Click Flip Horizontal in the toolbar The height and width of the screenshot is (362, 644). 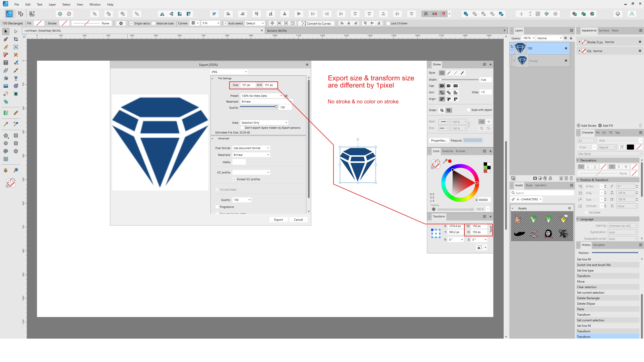(x=162, y=14)
